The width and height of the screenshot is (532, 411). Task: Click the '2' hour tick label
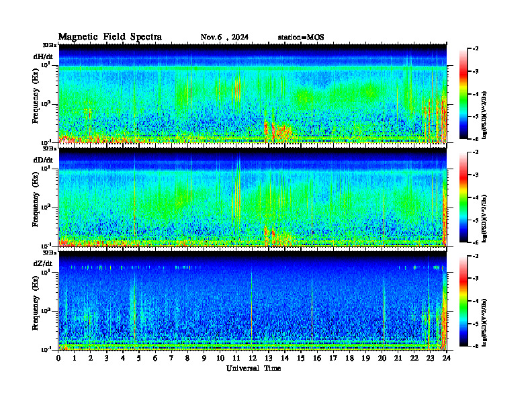91,358
